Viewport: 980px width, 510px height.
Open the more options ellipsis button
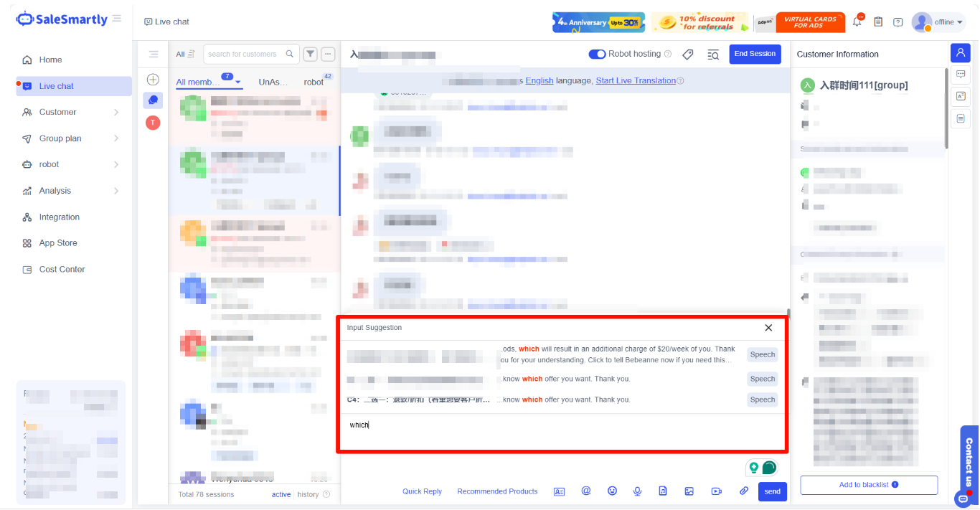[329, 54]
